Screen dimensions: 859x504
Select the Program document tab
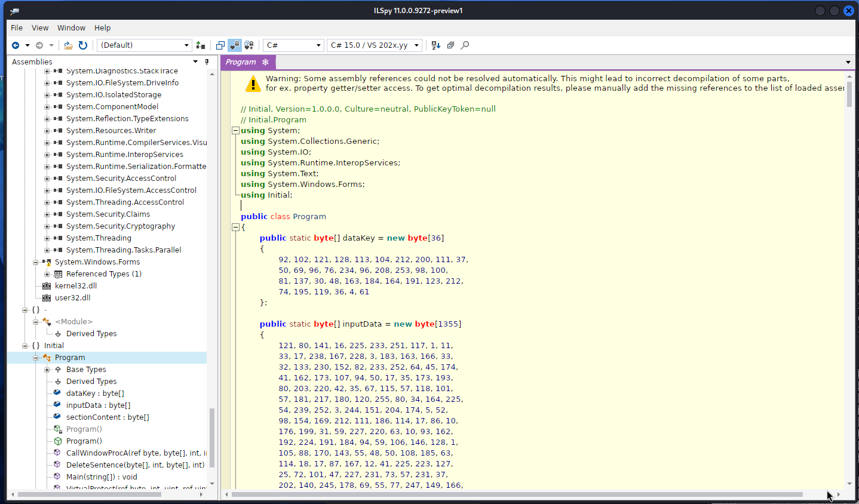coord(247,62)
